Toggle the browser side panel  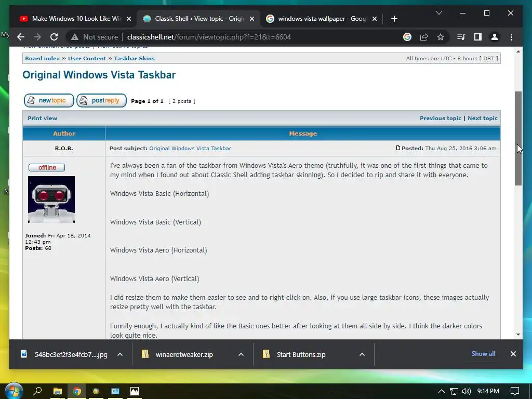point(478,37)
